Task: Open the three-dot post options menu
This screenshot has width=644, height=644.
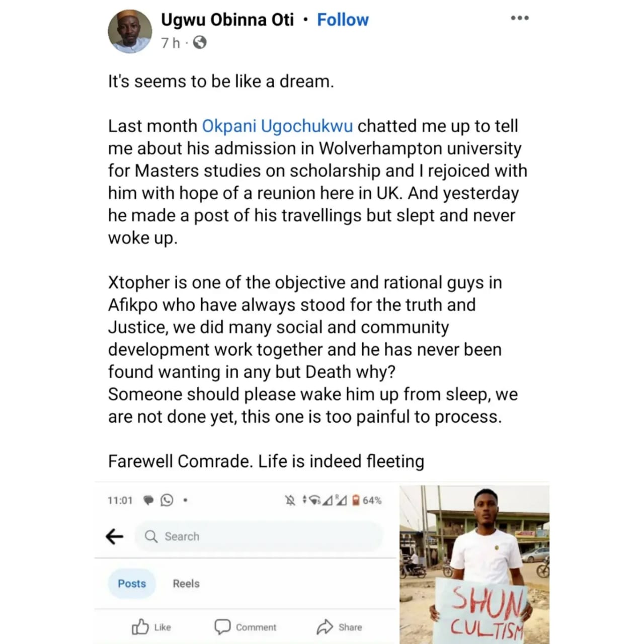Action: [x=519, y=18]
